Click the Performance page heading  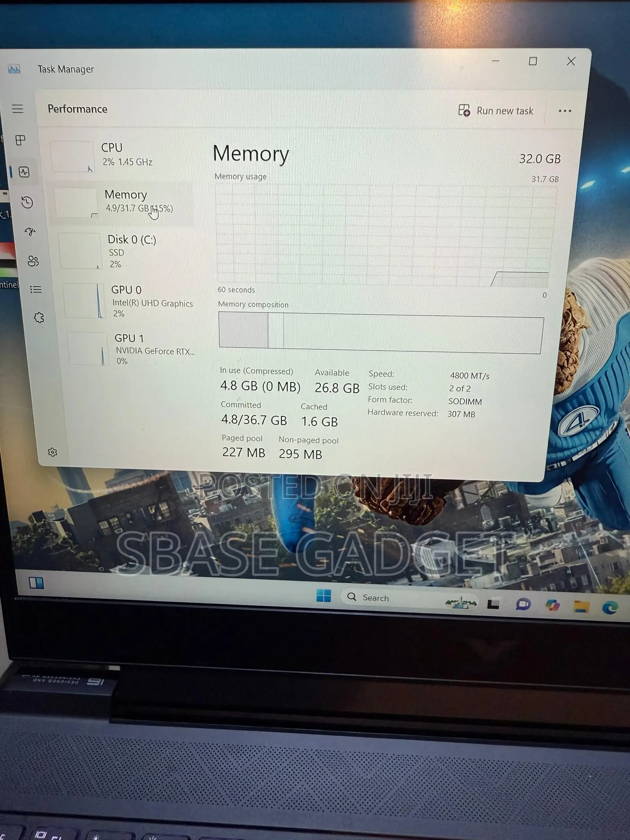[x=77, y=109]
